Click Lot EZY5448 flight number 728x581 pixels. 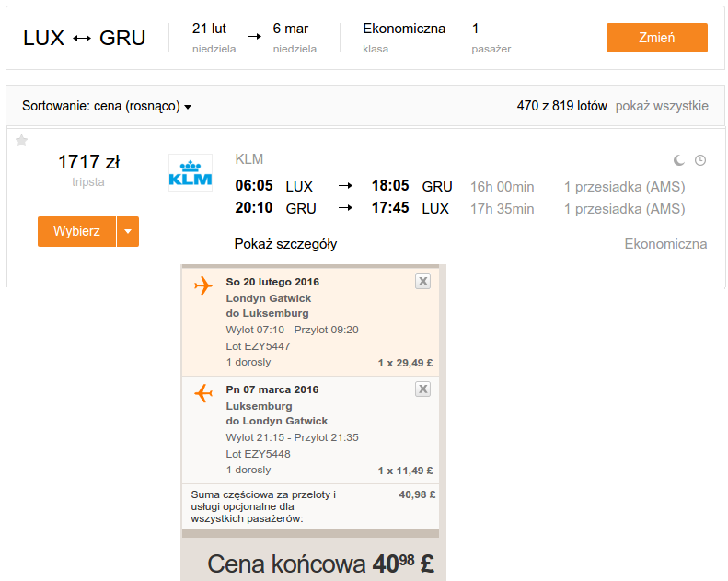pyautogui.click(x=258, y=454)
